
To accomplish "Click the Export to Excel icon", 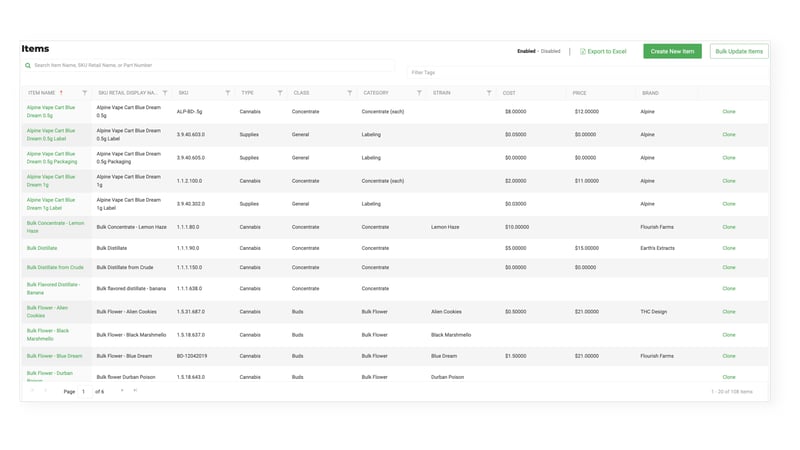I will coord(583,52).
